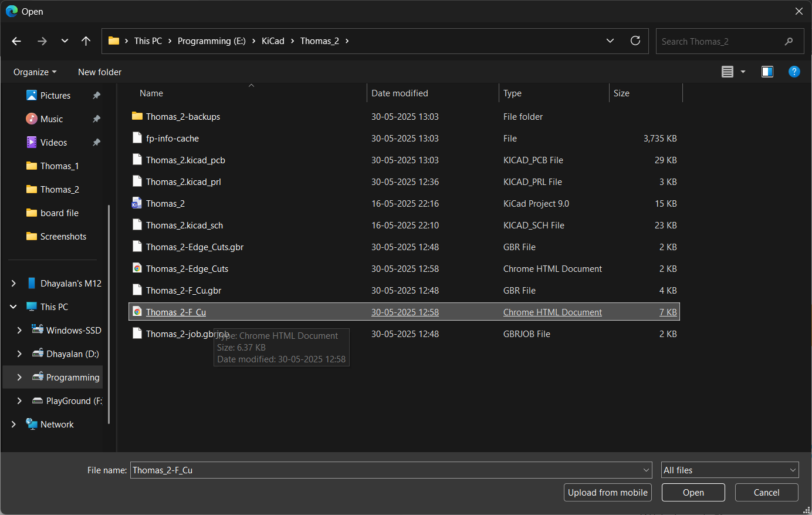Click 'KiCad Project 9.0' type text
The height and width of the screenshot is (515, 812).
[536, 203]
